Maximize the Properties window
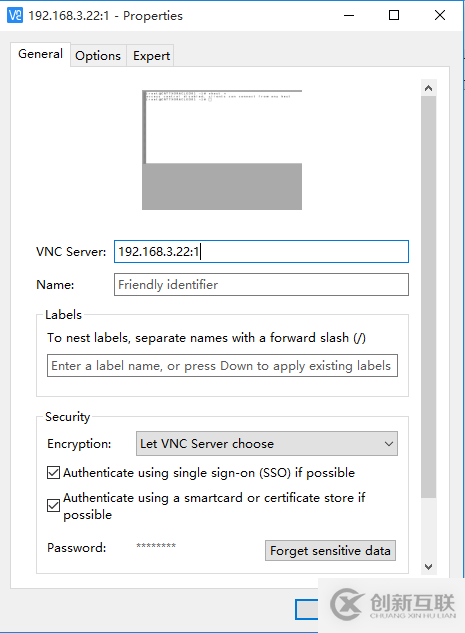 click(x=394, y=15)
